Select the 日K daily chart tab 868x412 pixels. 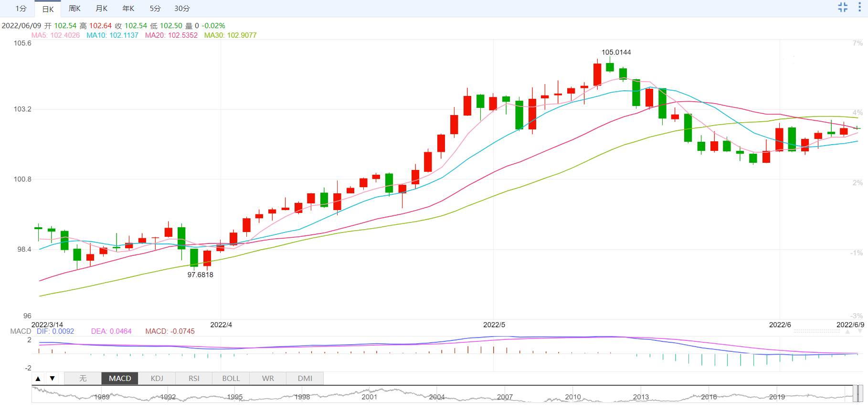point(48,9)
